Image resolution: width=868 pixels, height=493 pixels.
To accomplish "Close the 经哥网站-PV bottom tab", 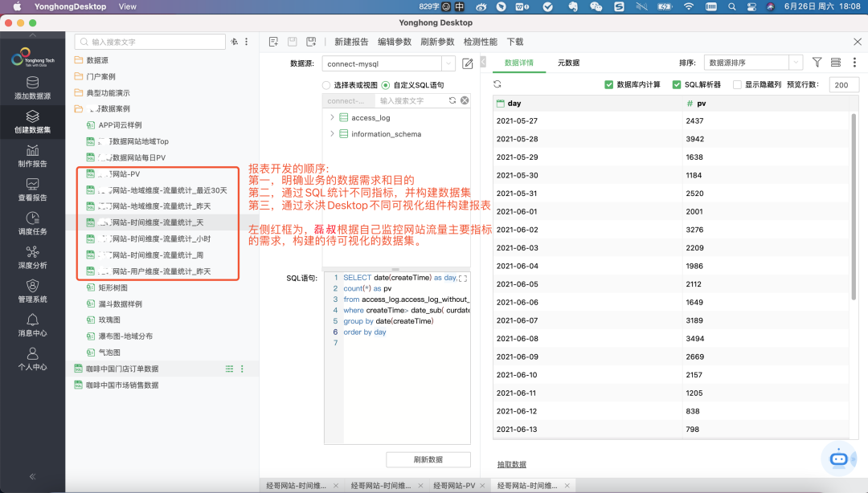I will [483, 485].
